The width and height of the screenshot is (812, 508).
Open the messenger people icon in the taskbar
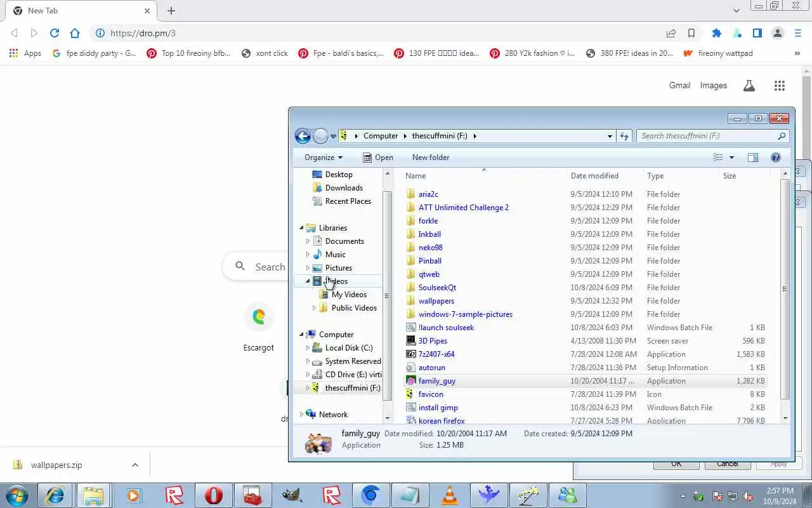point(568,495)
